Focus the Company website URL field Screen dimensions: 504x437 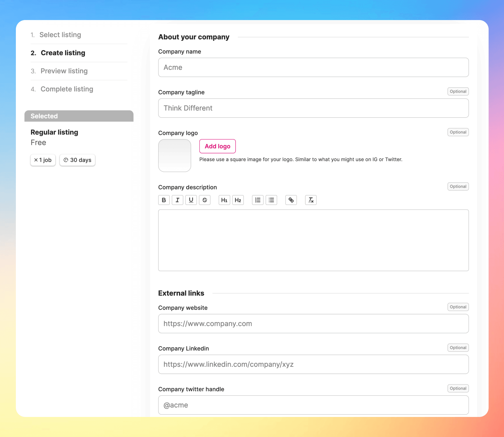pyautogui.click(x=313, y=324)
